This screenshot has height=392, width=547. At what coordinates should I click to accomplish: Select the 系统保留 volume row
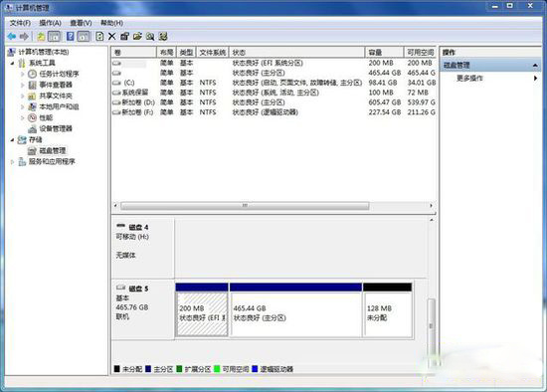click(x=273, y=93)
